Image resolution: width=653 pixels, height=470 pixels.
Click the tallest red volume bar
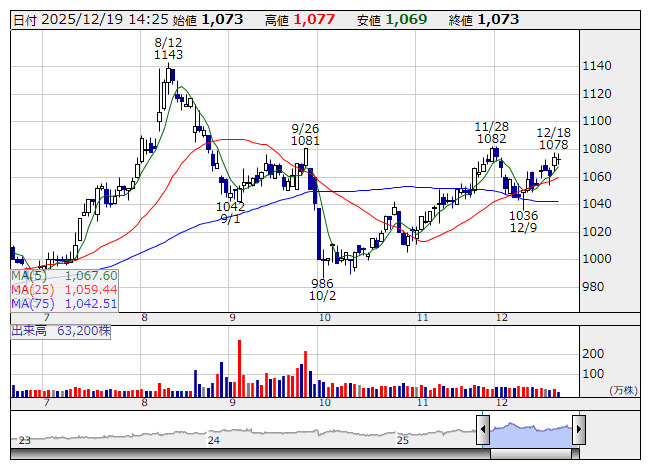coord(240,368)
